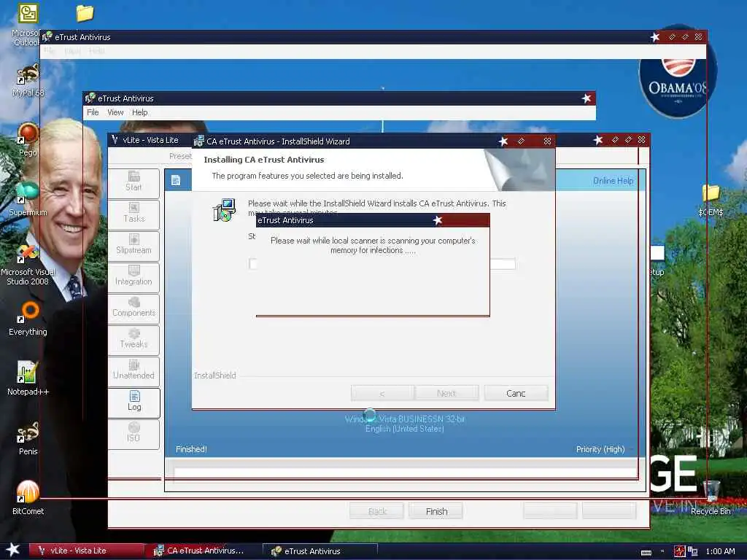Open View menu in eTrust Antivirus window
Screen dimensions: 747x560
pos(115,112)
